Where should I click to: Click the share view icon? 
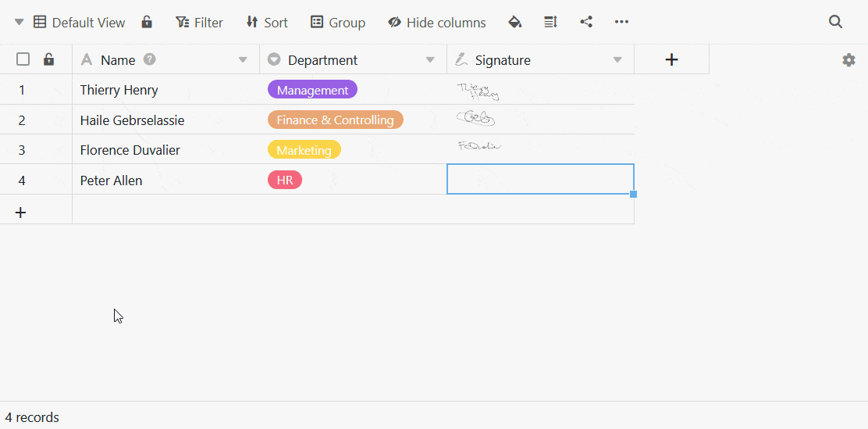click(x=586, y=22)
